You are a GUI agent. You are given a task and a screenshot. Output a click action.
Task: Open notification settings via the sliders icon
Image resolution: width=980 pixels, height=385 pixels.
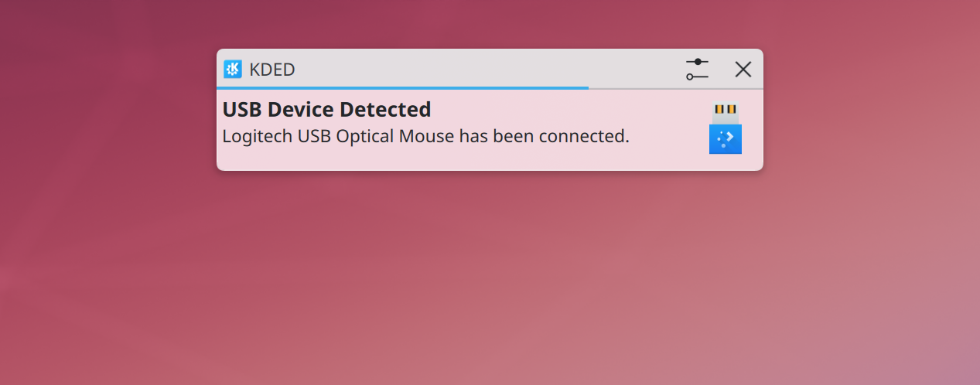(x=697, y=69)
